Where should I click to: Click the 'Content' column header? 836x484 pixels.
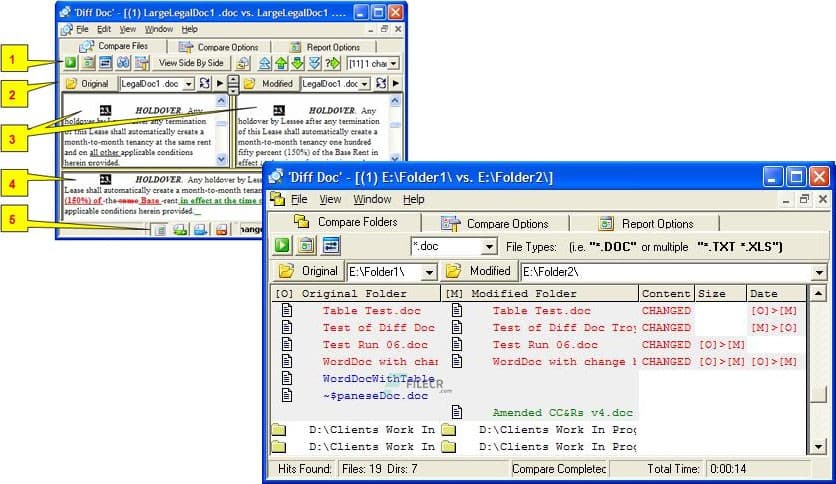click(x=666, y=294)
